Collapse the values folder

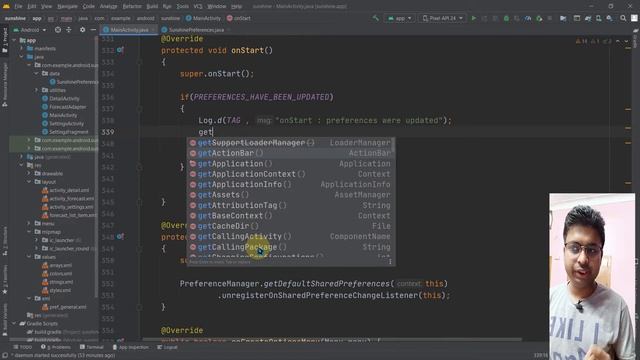click(29, 257)
